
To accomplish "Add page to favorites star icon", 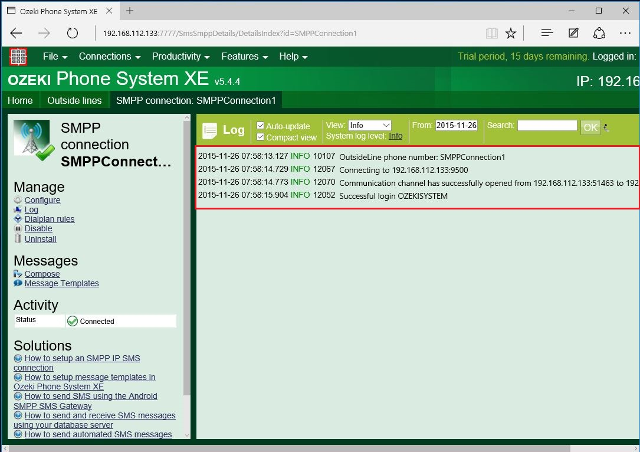I will point(511,33).
